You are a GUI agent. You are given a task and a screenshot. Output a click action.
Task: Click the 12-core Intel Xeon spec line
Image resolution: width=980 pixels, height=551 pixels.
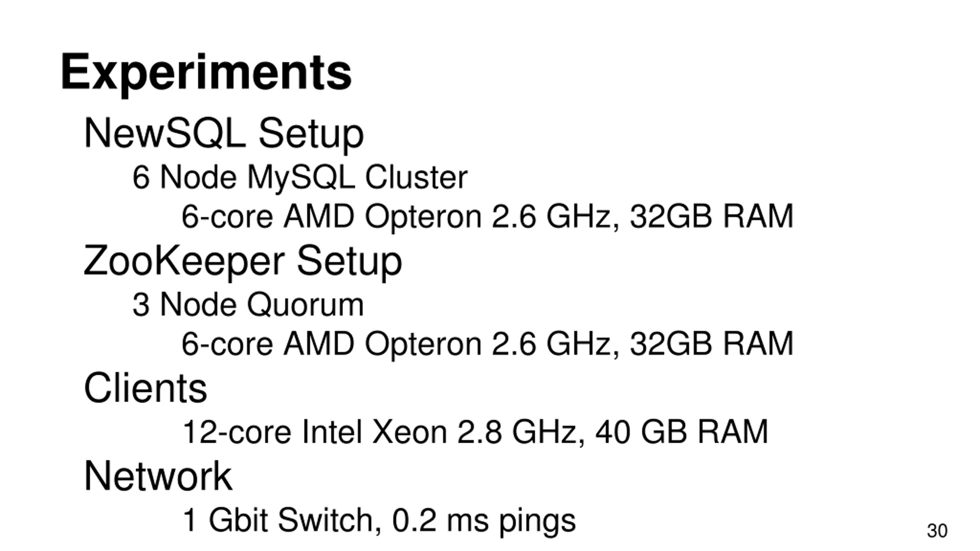point(475,432)
